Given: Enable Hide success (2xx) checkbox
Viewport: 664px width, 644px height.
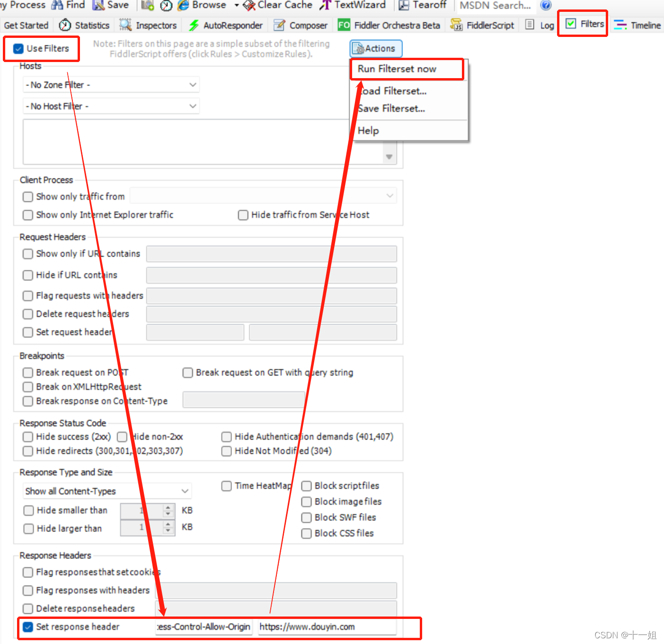Looking at the screenshot, I should [x=28, y=437].
